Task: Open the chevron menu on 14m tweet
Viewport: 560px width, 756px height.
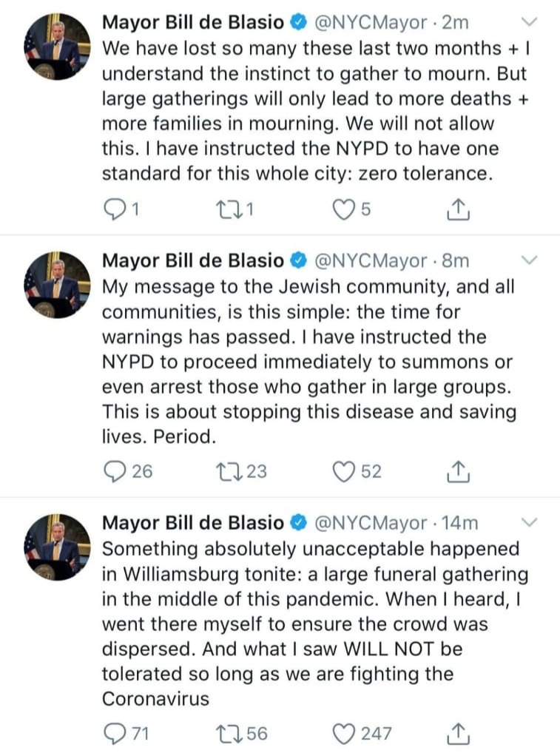Action: coord(530,522)
